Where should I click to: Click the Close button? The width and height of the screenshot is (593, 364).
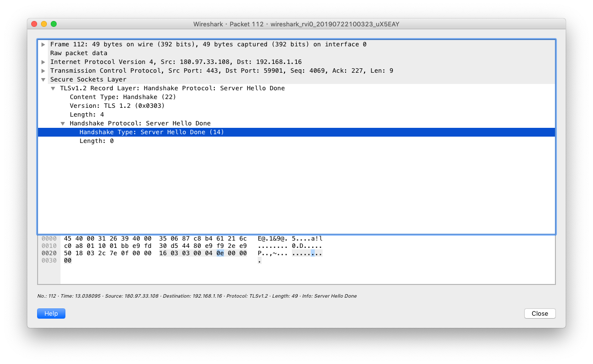coord(539,314)
